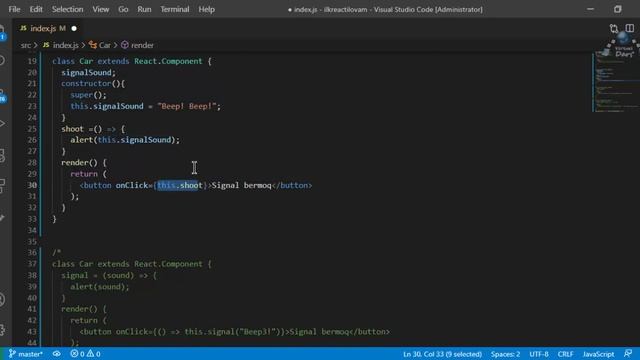This screenshot has height=360, width=640.
Task: Click the unsaved dot on index.js tab
Action: tap(74, 28)
